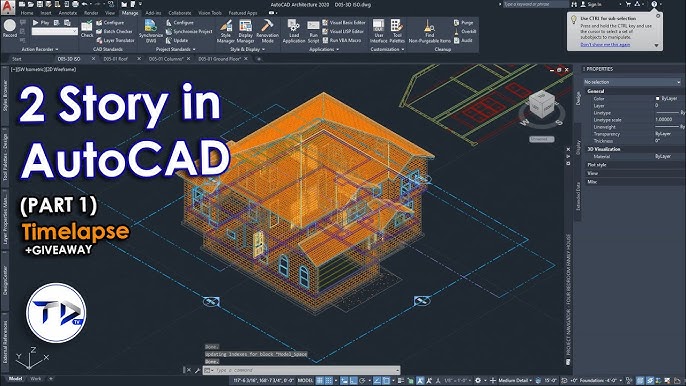Close the D05-01 Roof file tab
The width and height of the screenshot is (686, 386).
pyautogui.click(x=139, y=59)
